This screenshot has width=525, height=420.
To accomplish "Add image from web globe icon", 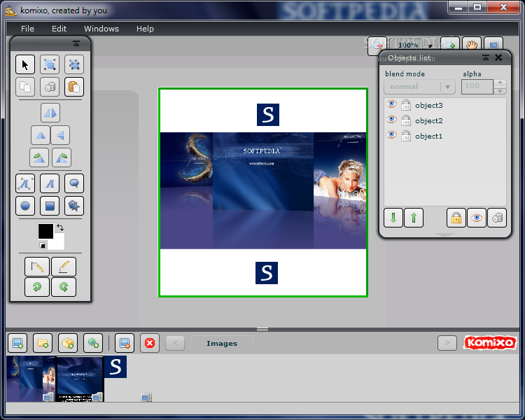I will pos(92,343).
